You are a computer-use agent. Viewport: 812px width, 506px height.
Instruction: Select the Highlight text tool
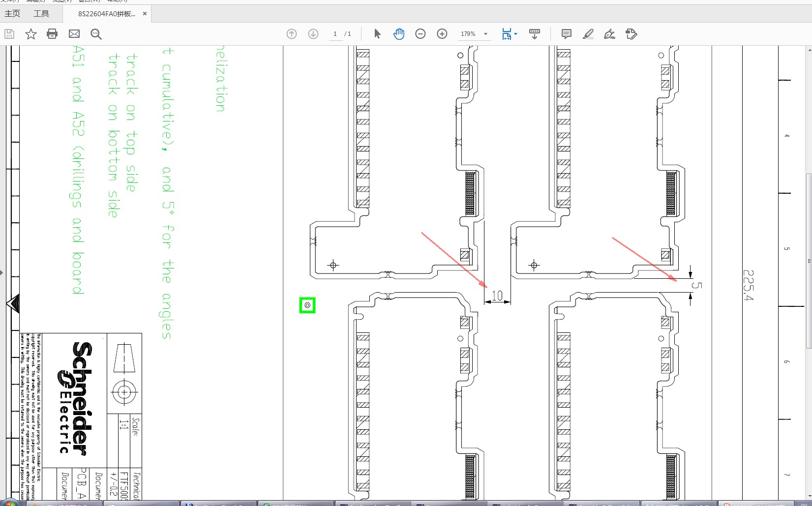tap(588, 34)
